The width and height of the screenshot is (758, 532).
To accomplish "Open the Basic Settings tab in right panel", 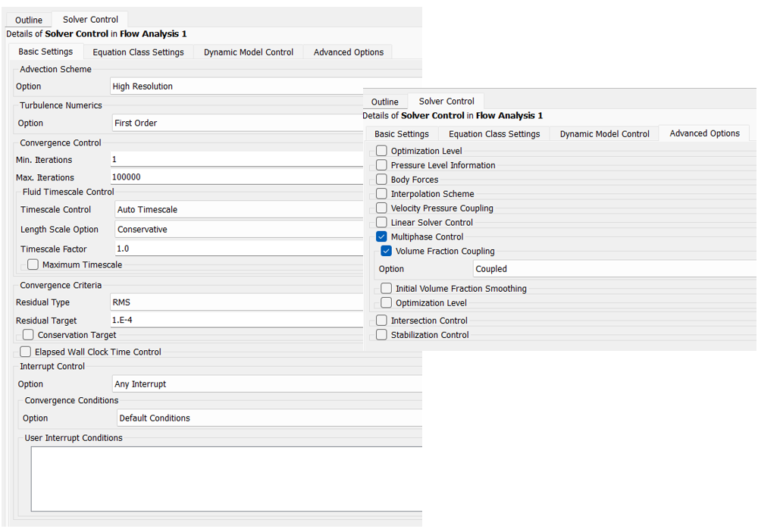I will [x=401, y=134].
